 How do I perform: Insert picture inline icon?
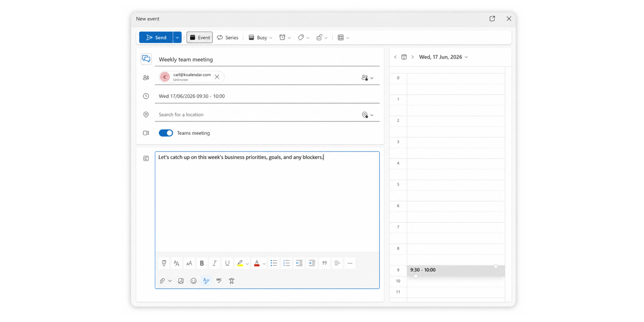tap(181, 281)
